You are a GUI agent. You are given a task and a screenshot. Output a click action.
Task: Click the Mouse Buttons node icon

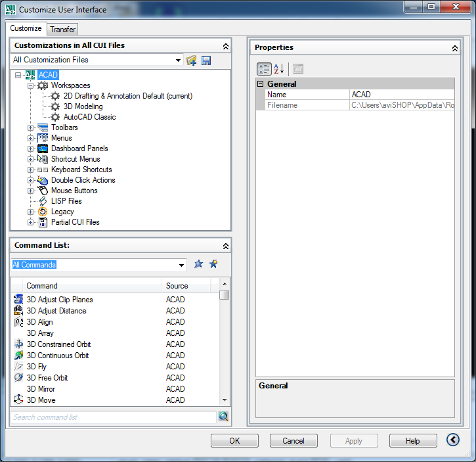(43, 191)
